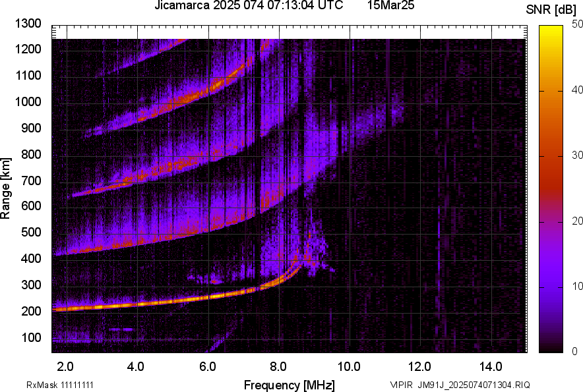Click frequency tick label '6.0'

208,367
